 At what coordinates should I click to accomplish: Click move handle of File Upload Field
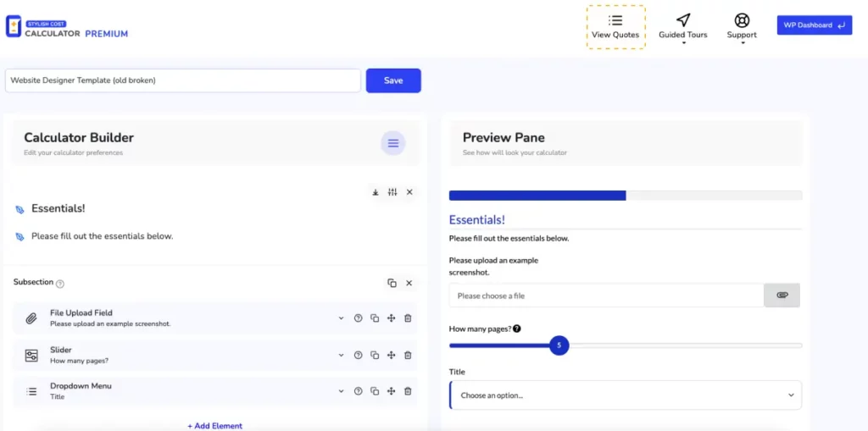tap(391, 318)
